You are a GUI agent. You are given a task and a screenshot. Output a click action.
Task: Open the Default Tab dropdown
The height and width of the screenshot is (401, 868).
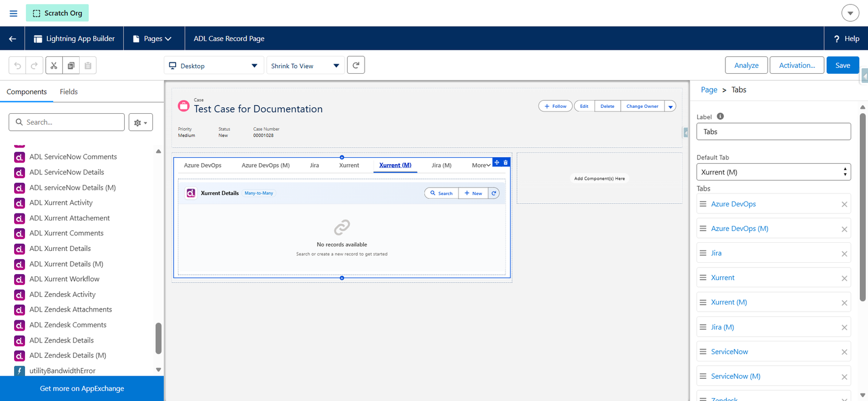click(774, 172)
